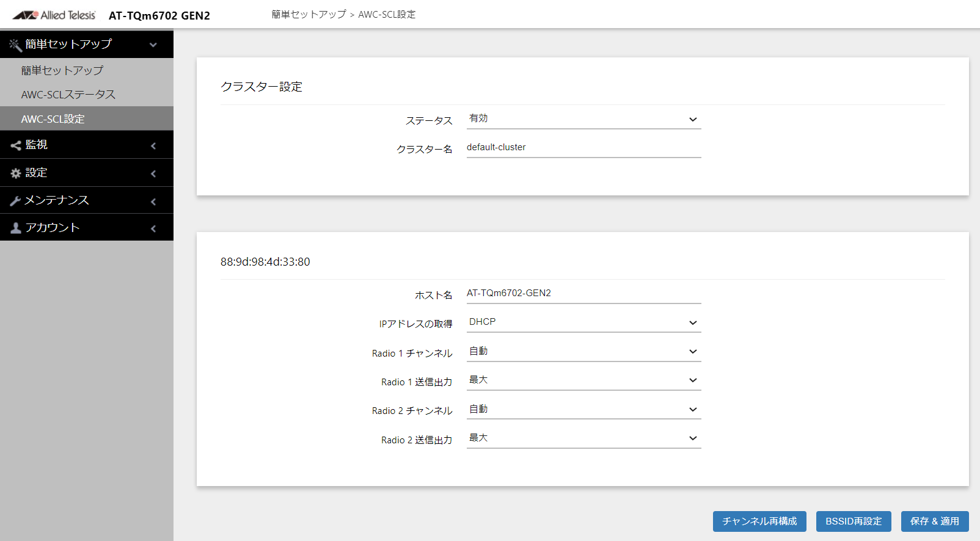Edit the ホスト名 input field

pos(583,294)
